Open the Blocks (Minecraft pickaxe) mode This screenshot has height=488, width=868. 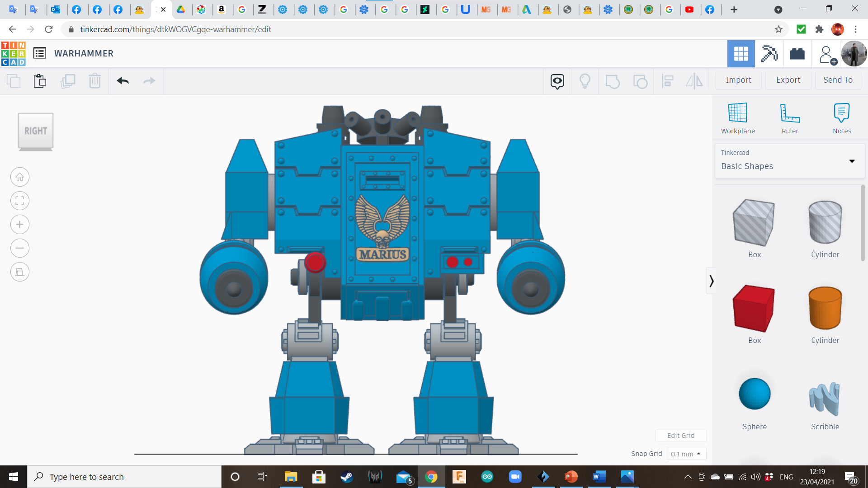(x=769, y=54)
